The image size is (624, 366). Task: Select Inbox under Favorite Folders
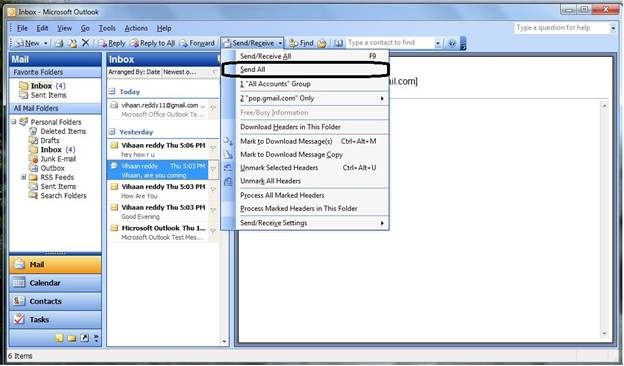click(x=43, y=86)
